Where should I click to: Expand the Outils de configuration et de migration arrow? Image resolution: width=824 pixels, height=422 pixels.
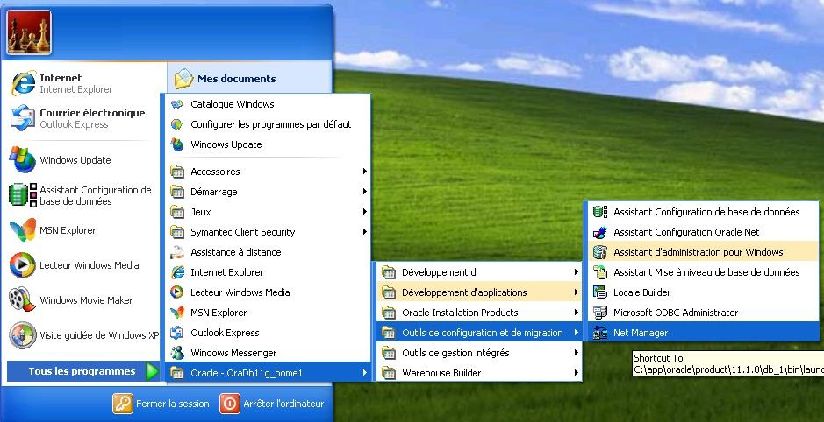pos(576,333)
